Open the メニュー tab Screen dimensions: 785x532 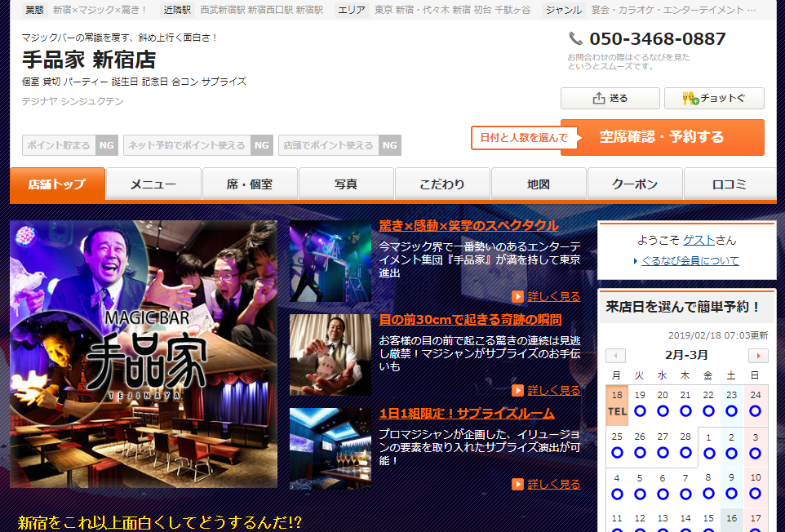153,184
